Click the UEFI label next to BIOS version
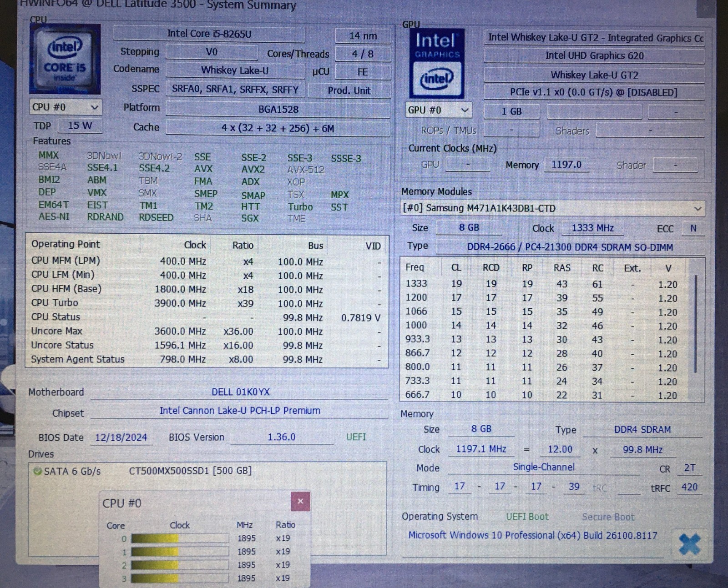Screen dimensions: 728x588 pyautogui.click(x=356, y=437)
